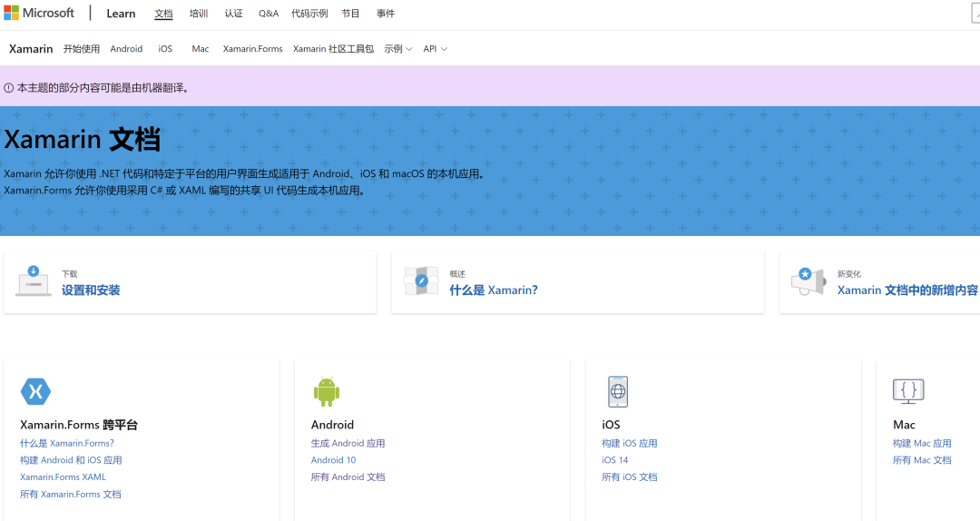The image size is (980, 521).
Task: Open the iOS 14 link
Action: click(x=615, y=459)
